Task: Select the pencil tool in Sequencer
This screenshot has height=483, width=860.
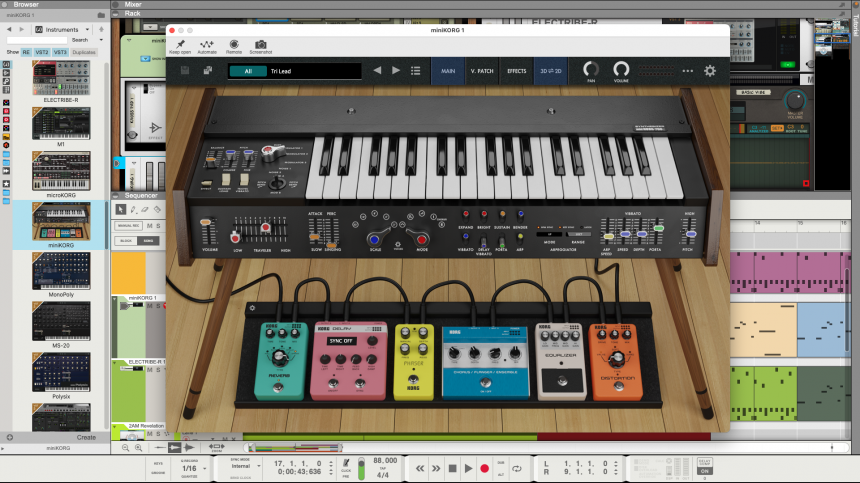Action: coord(133,209)
